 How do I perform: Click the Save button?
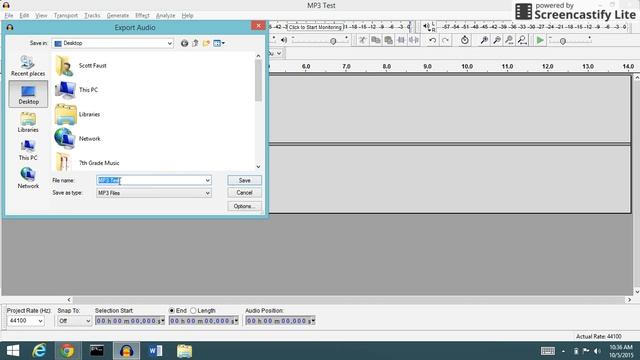point(244,180)
